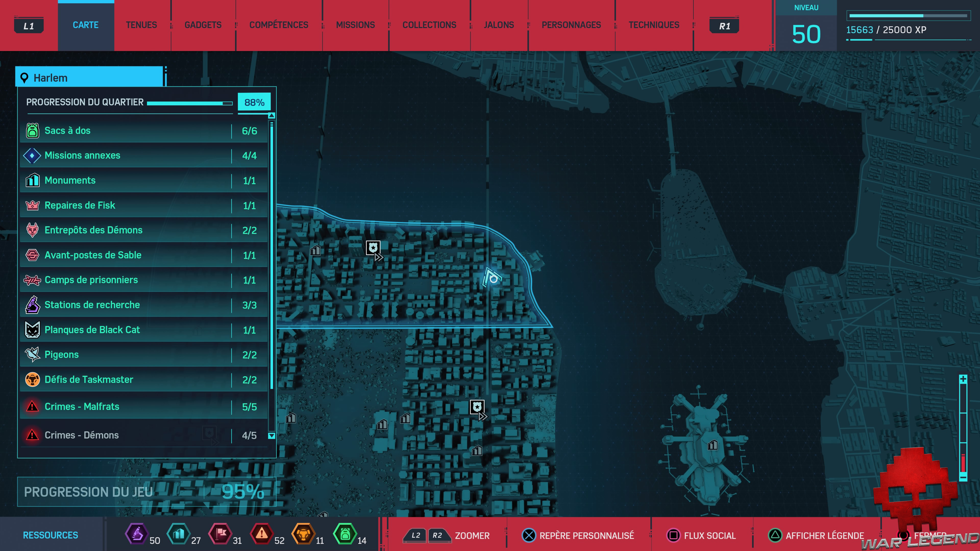Click the crime token resource icon
980x551 pixels.
coord(262,534)
